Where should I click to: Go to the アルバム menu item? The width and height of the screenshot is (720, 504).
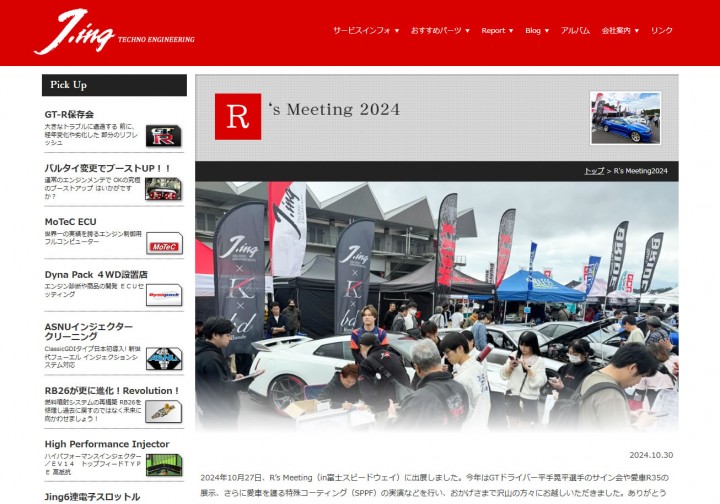point(575,31)
